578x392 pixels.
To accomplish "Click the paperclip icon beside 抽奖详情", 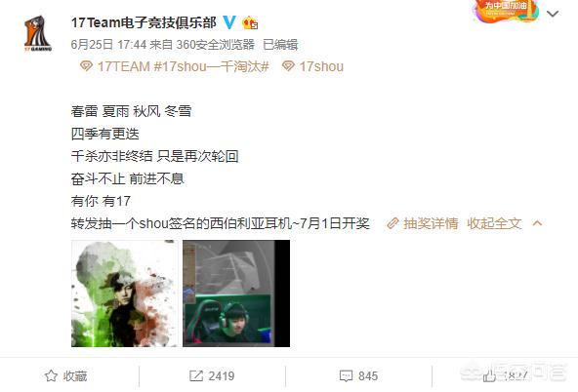I will (392, 223).
